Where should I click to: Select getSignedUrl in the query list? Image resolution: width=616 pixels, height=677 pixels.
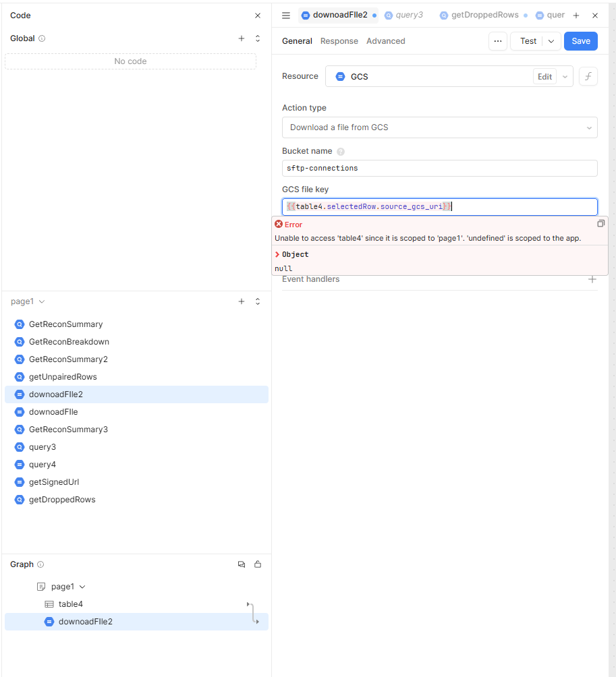pos(54,482)
